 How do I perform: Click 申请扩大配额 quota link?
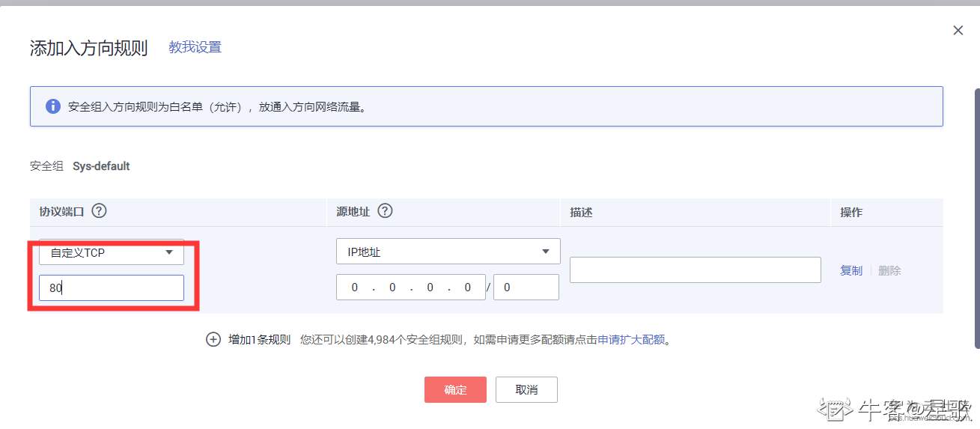631,339
